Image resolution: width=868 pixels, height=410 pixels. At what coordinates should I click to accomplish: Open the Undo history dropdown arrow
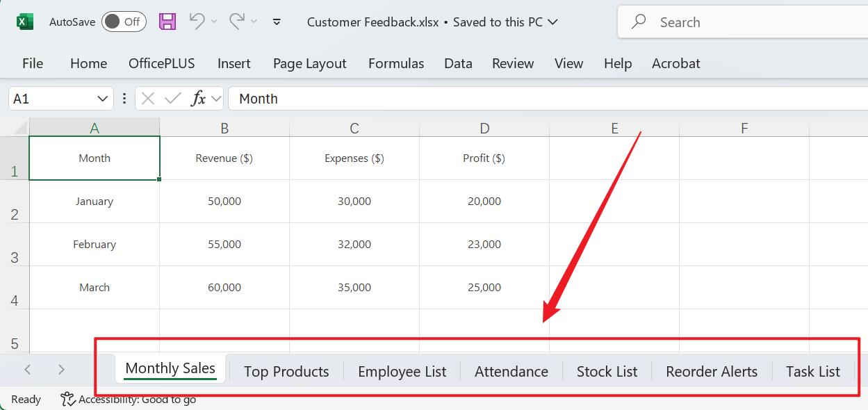point(214,22)
